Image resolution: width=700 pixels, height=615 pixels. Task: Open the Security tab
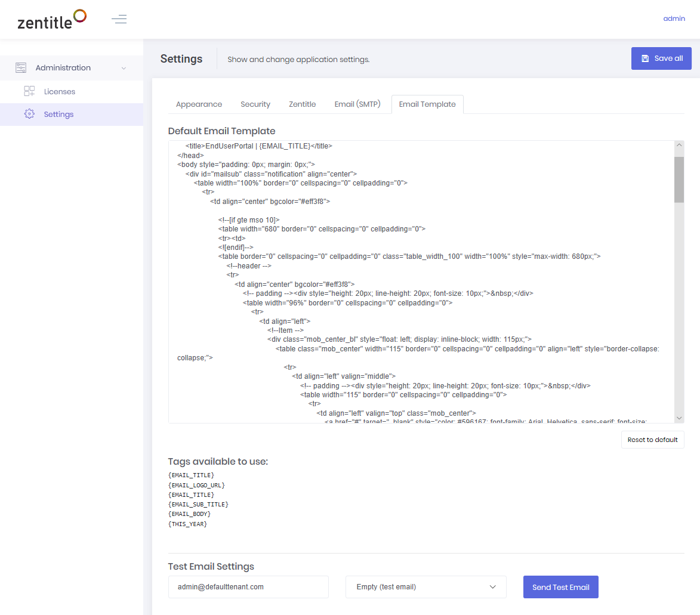255,104
